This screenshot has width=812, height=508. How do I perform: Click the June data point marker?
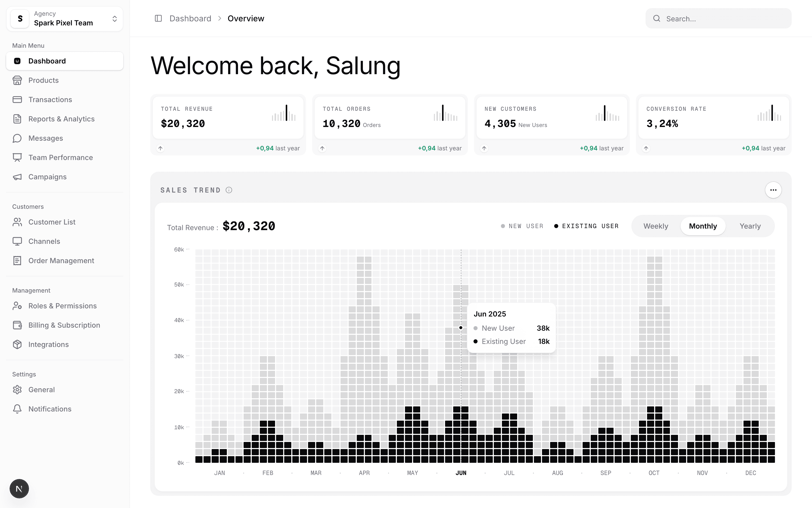click(461, 328)
